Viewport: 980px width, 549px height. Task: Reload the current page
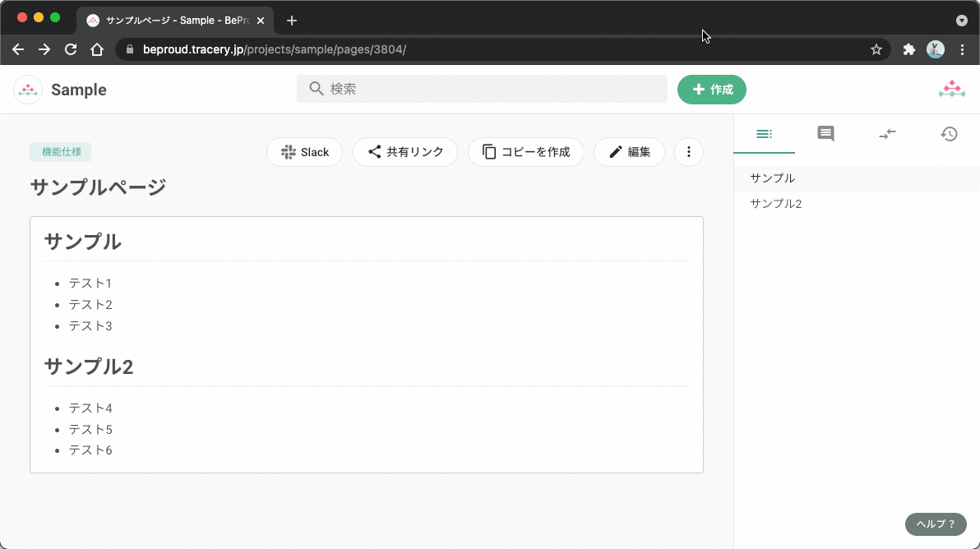tap(70, 49)
